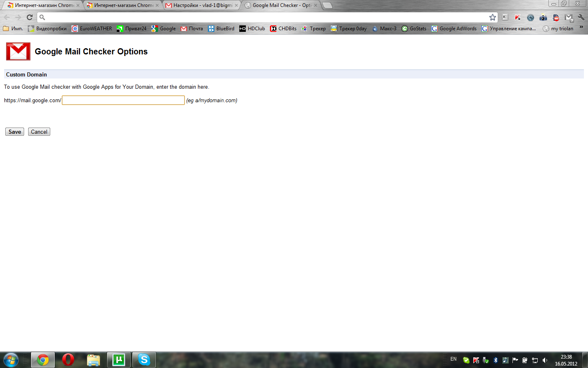Click the Chrome forward arrow

click(18, 17)
